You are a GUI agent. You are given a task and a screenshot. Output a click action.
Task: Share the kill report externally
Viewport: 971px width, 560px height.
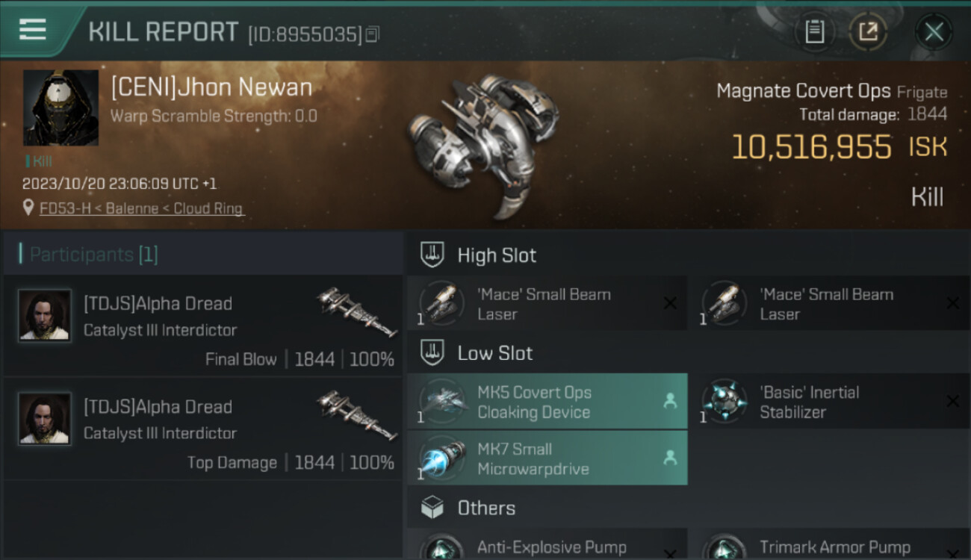(x=868, y=31)
